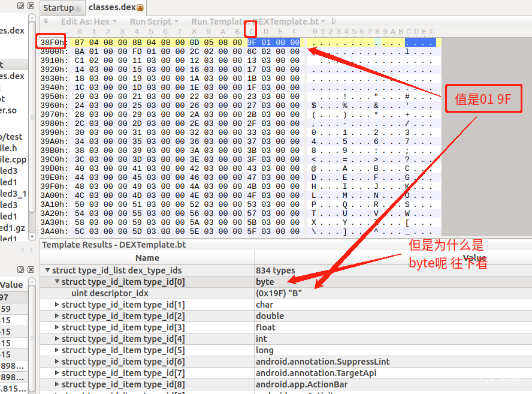The image size is (532, 394).
Task: Float the lower-left Value panel
Action: coord(21,269)
